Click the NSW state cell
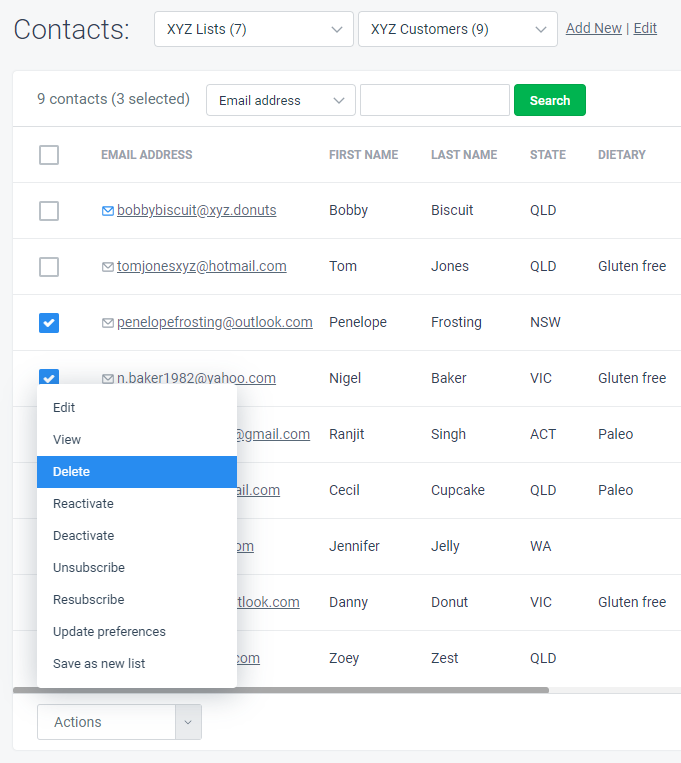The width and height of the screenshot is (681, 763). [x=545, y=322]
